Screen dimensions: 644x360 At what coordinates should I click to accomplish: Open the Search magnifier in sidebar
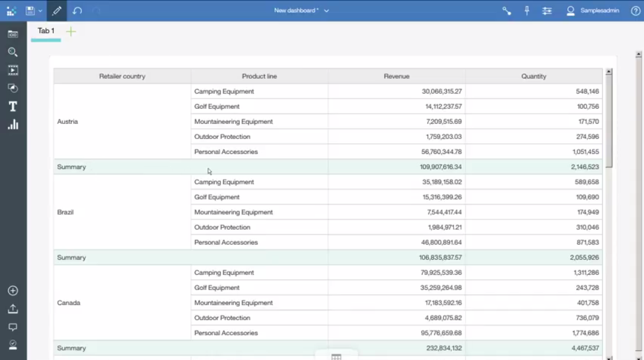pos(13,52)
